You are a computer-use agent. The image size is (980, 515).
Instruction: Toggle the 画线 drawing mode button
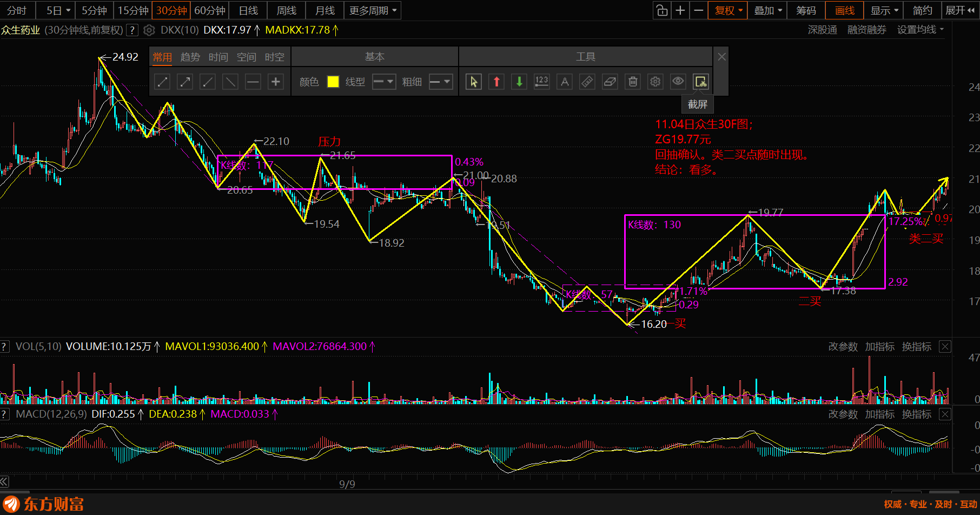coord(845,10)
